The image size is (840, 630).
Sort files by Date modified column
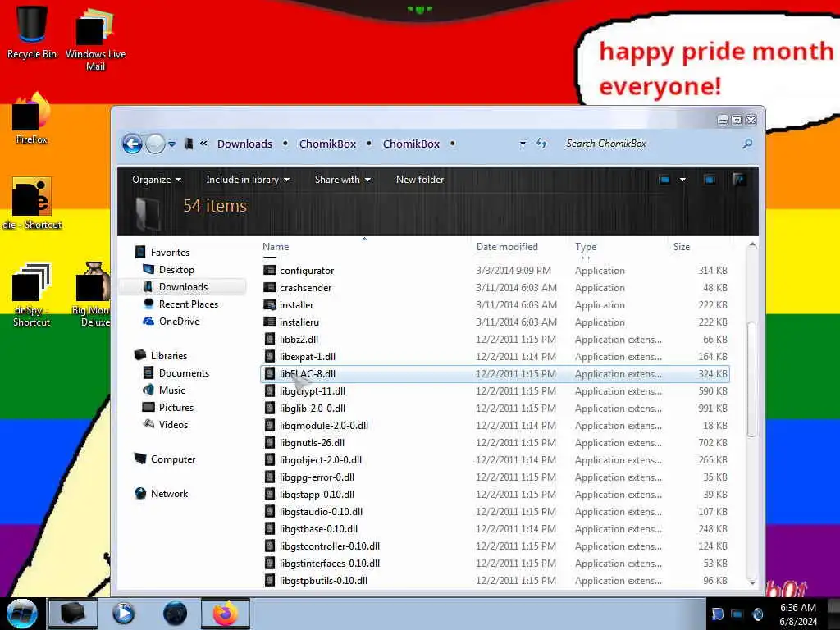(507, 247)
